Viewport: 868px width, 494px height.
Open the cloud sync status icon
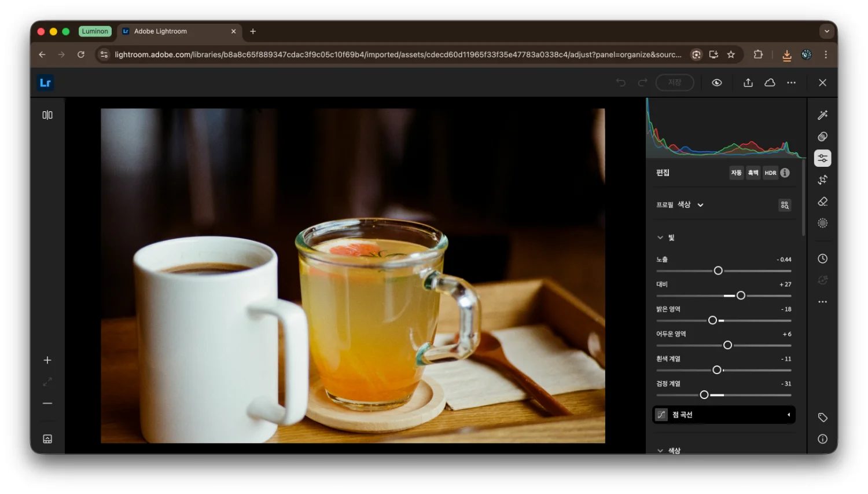pyautogui.click(x=770, y=83)
